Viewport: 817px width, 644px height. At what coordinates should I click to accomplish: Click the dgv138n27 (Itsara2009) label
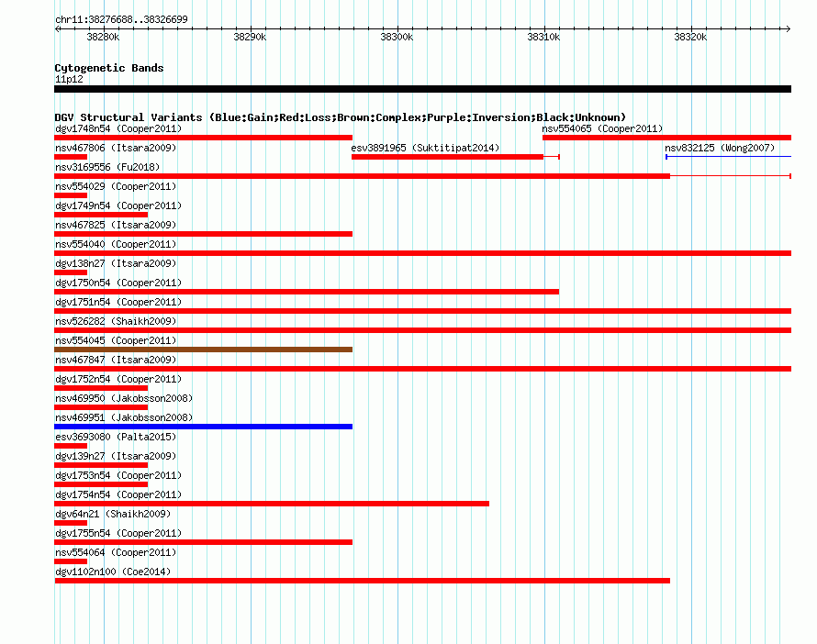[116, 263]
